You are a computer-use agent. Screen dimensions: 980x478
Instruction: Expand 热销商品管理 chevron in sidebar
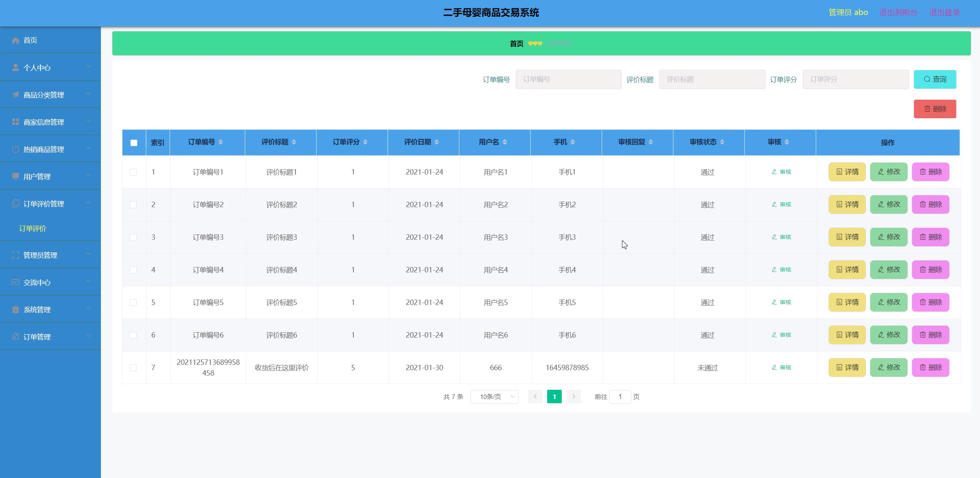(x=89, y=148)
